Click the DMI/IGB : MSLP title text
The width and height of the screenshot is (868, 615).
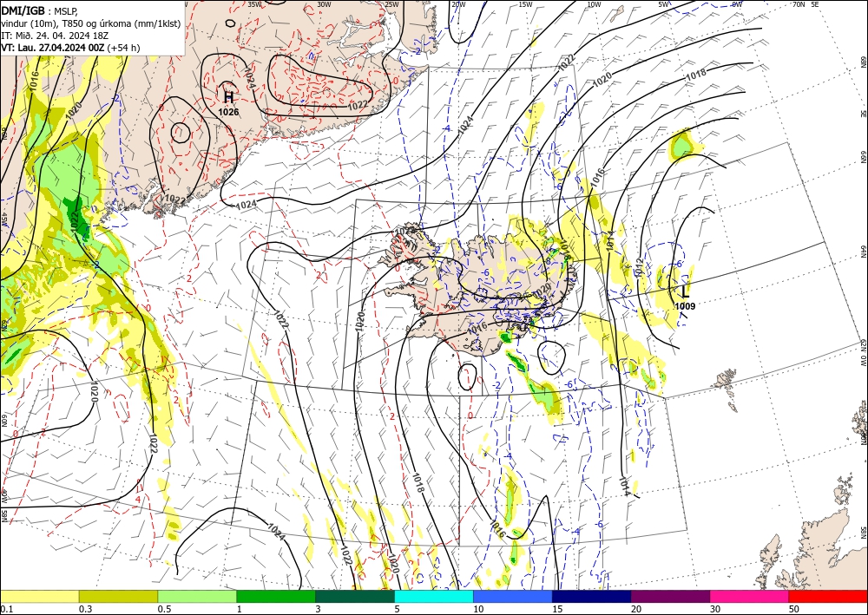point(40,10)
